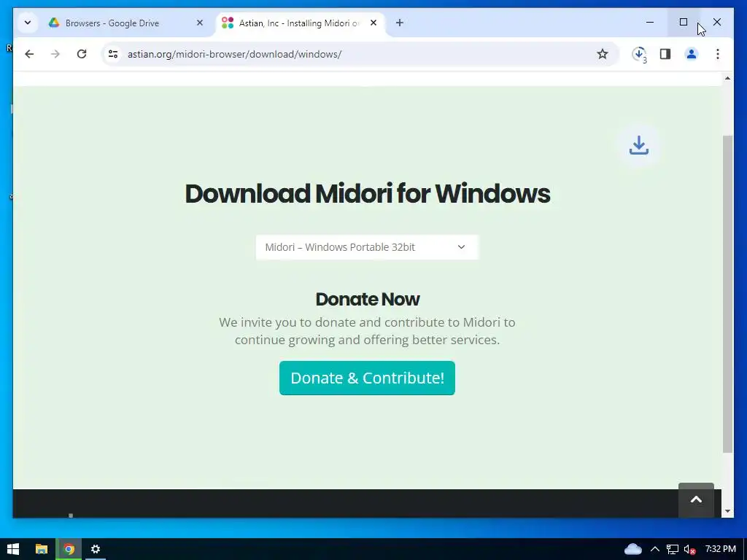Expand Midori Windows Portable 32bit dropdown
This screenshot has height=560, width=747.
368,247
